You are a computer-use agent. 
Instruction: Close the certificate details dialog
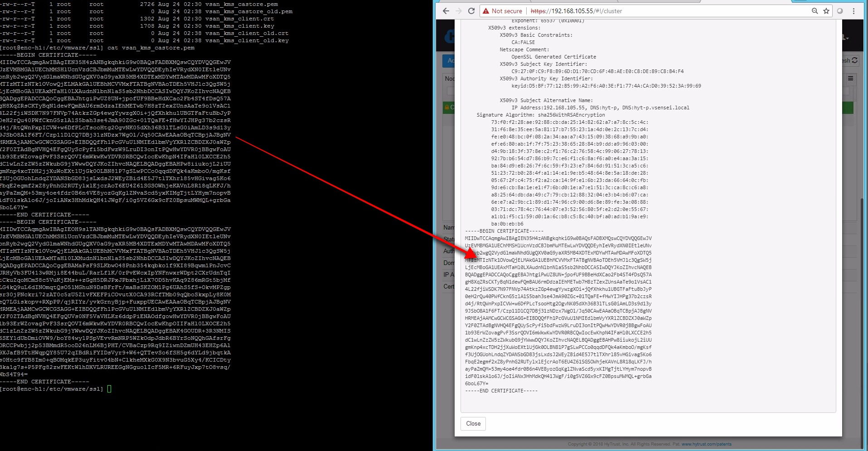click(473, 423)
